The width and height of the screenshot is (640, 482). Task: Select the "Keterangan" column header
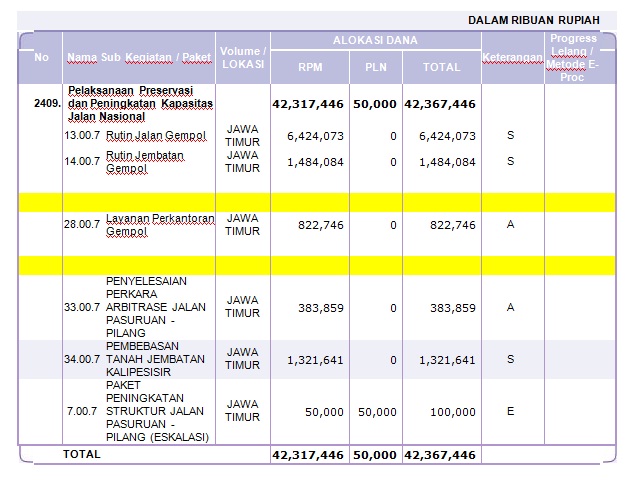tap(511, 57)
